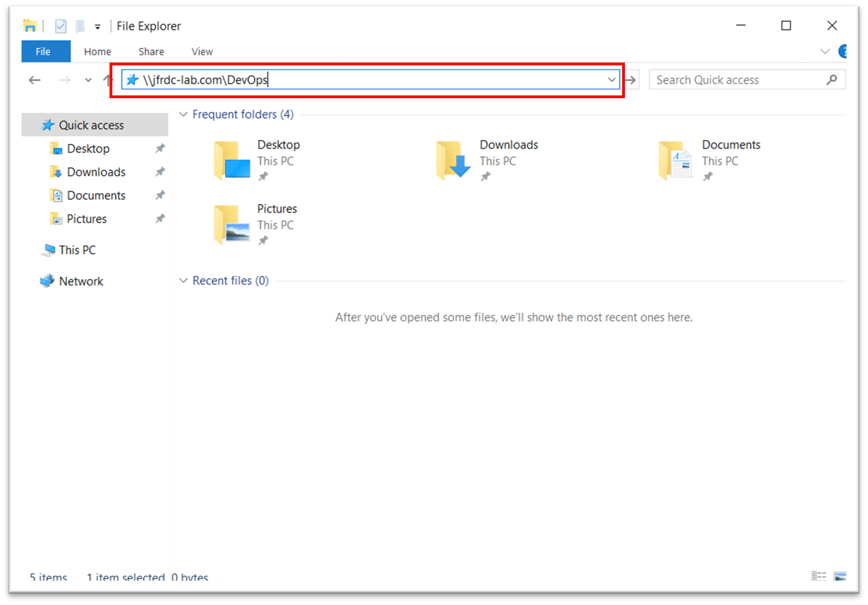Image resolution: width=868 pixels, height=605 pixels.
Task: Click the search magnifier icon
Action: point(831,80)
